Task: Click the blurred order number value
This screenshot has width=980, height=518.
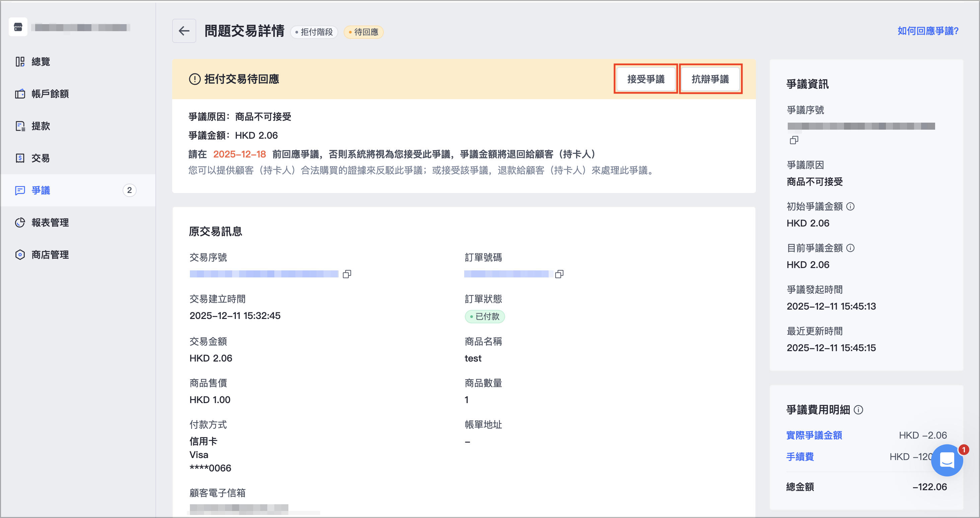Action: (508, 274)
